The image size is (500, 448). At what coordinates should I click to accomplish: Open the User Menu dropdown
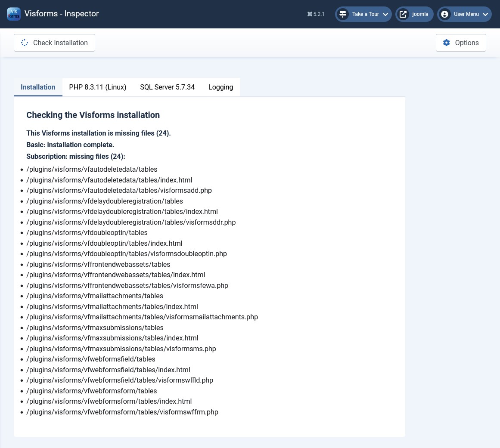coord(466,14)
